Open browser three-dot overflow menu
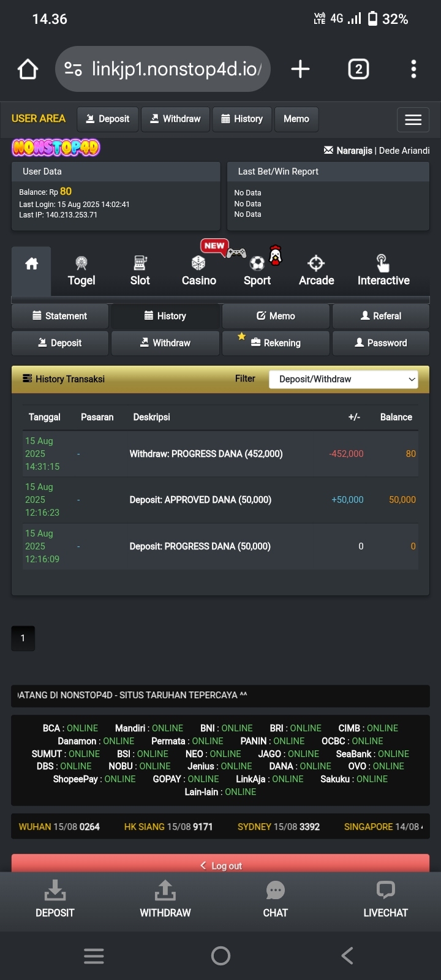 (413, 69)
